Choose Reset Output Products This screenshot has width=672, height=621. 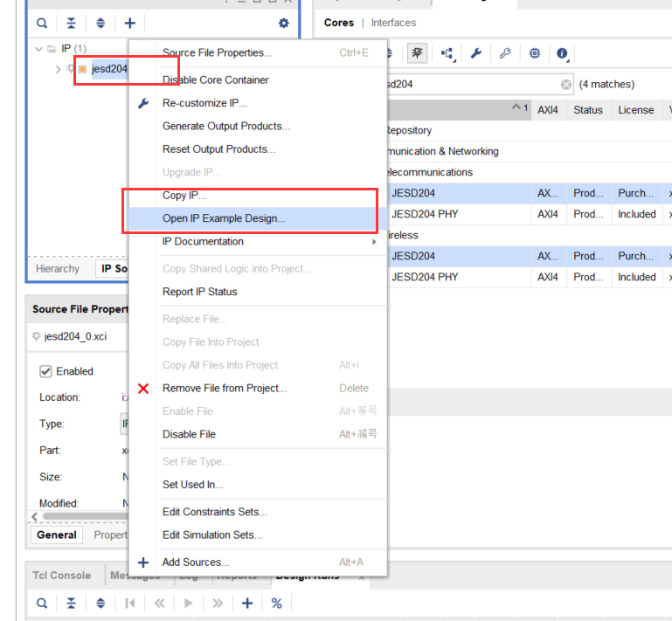tap(258, 149)
